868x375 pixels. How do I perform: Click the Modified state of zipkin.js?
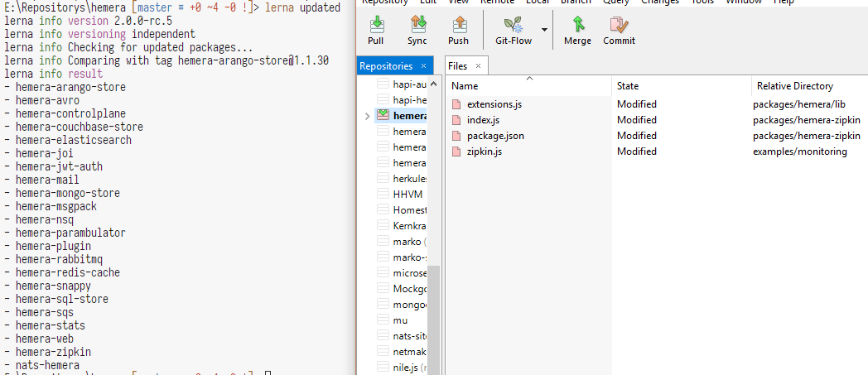click(637, 151)
